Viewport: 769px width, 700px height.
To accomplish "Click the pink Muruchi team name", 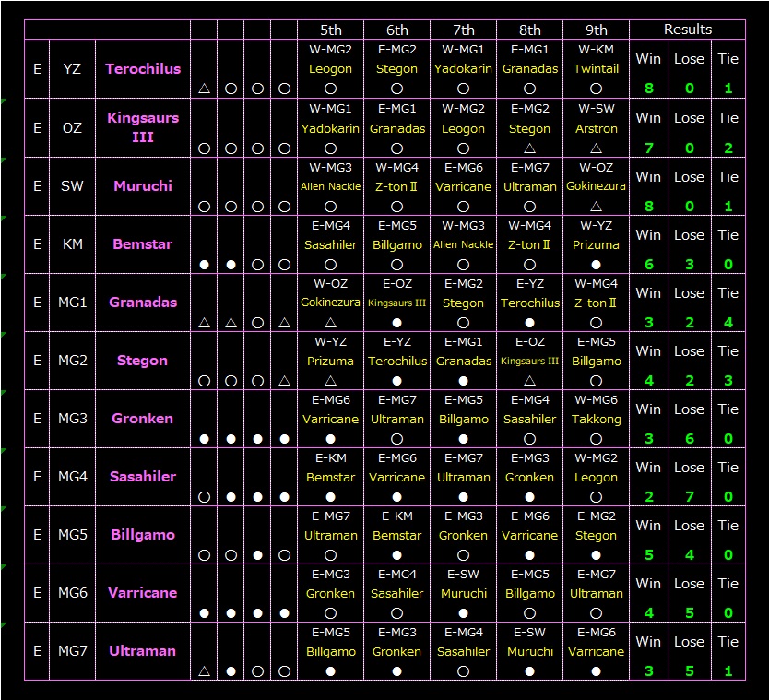I will (143, 186).
